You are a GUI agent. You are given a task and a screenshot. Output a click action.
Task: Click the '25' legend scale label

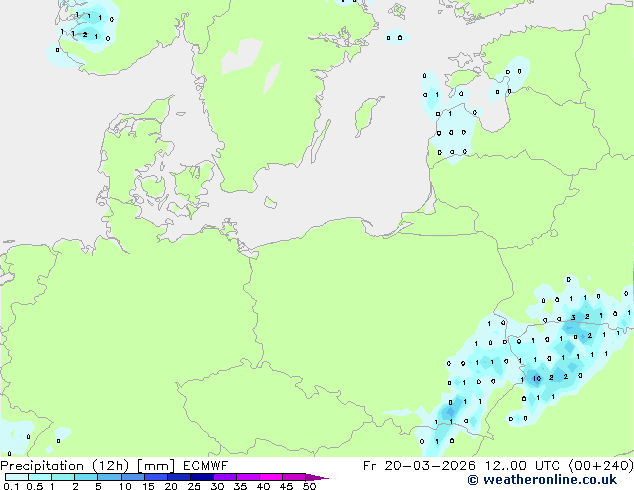(x=194, y=486)
